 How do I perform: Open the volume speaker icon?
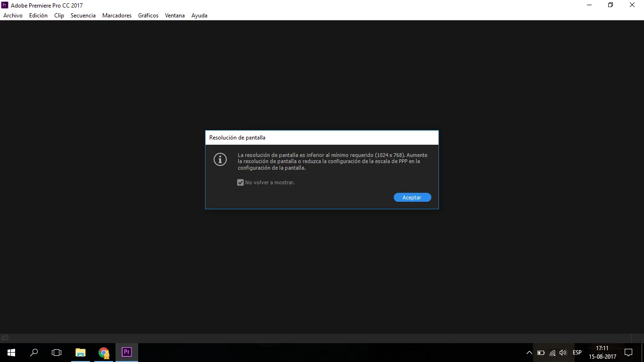pos(563,353)
